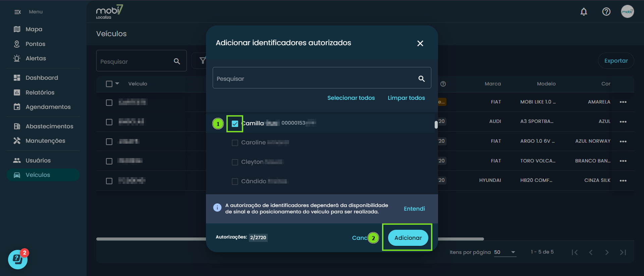Open the vehicles filter icon
This screenshot has height=276, width=644.
202,60
